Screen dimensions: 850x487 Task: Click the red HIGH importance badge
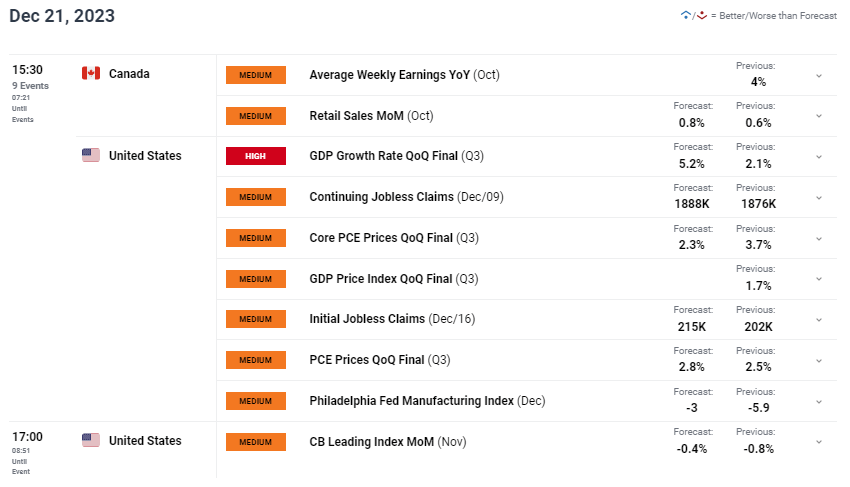[256, 156]
